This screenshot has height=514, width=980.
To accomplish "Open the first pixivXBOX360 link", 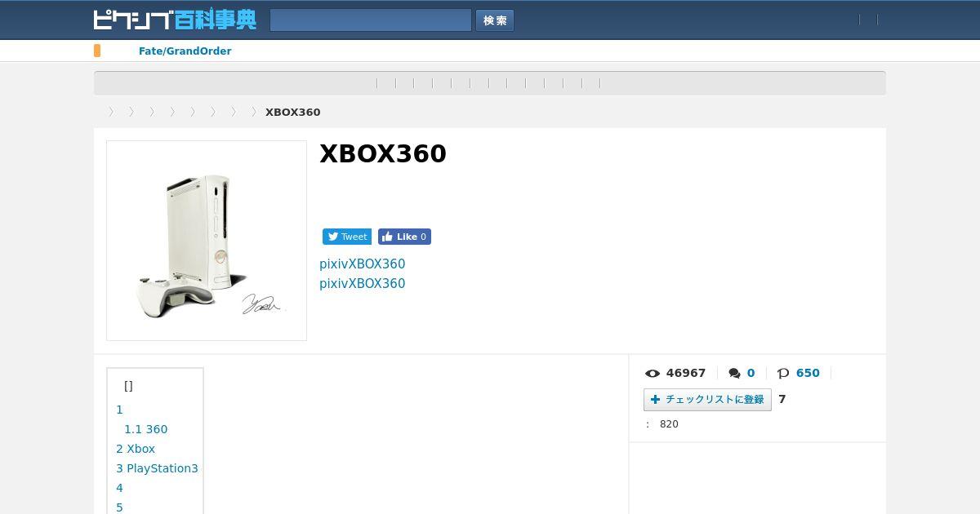I will (362, 264).
